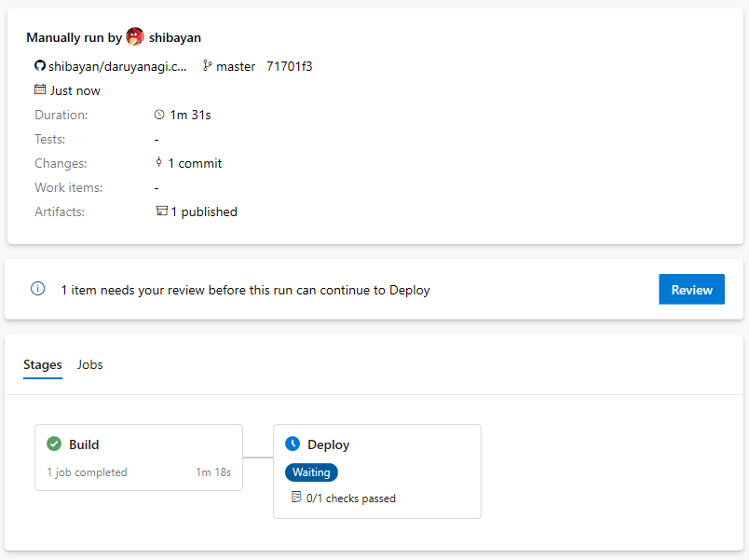Open the 1 published artifacts link
This screenshot has width=749, height=560.
click(204, 212)
